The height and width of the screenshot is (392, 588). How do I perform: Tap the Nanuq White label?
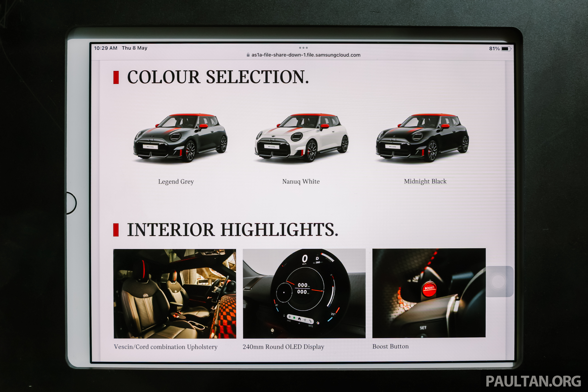tap(301, 181)
